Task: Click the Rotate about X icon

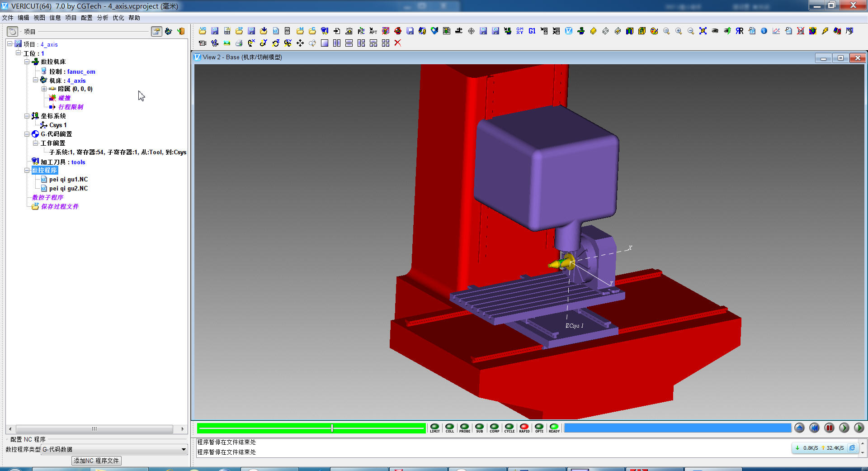Action: click(251, 43)
